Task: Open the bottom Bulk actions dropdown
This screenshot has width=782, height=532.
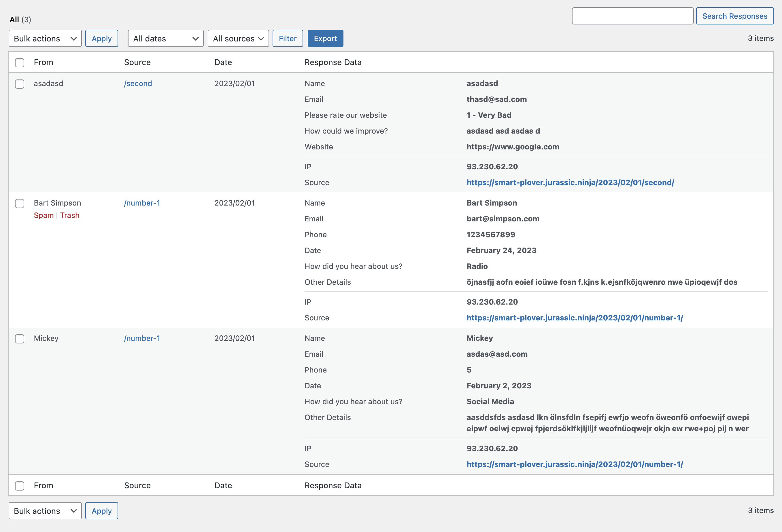Action: tap(45, 511)
